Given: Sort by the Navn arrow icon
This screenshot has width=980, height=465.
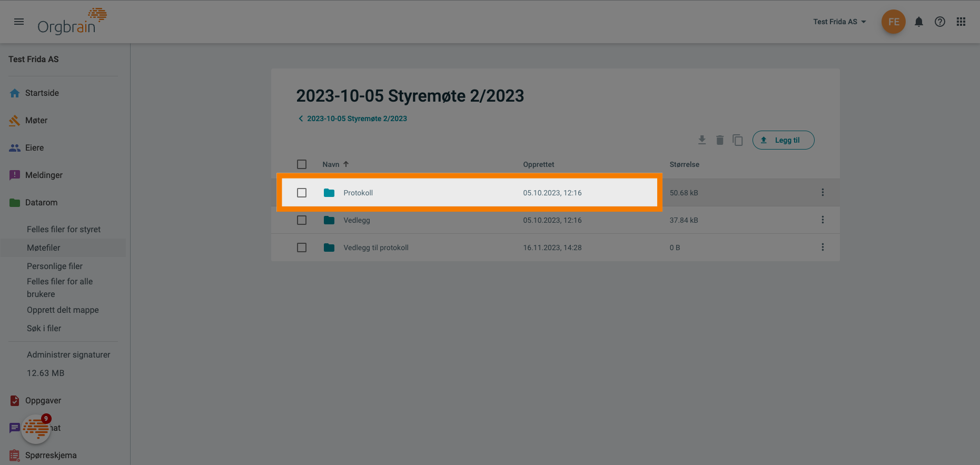Looking at the screenshot, I should 346,164.
